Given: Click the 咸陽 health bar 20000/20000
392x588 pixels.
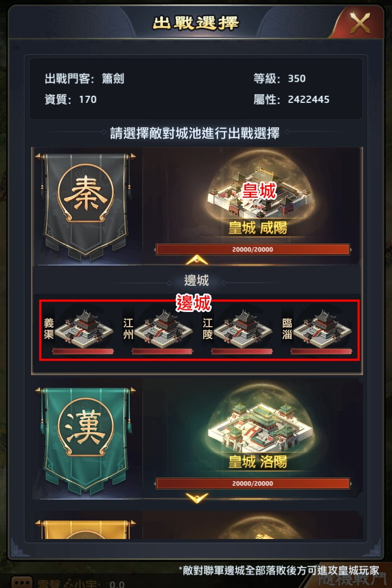Looking at the screenshot, I should tap(253, 249).
